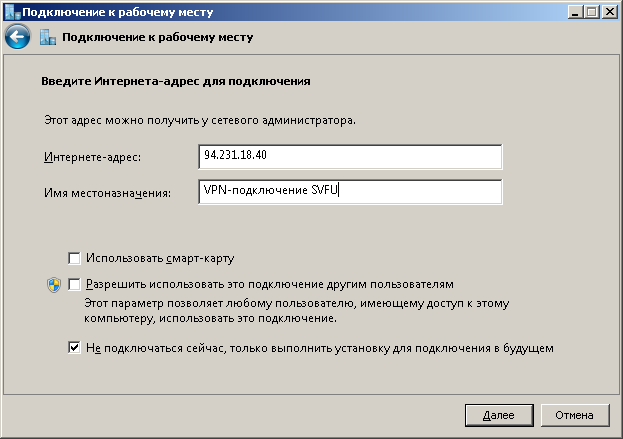The width and height of the screenshot is (623, 439).
Task: Click the network wizard icon beside the header
Action: tap(47, 38)
